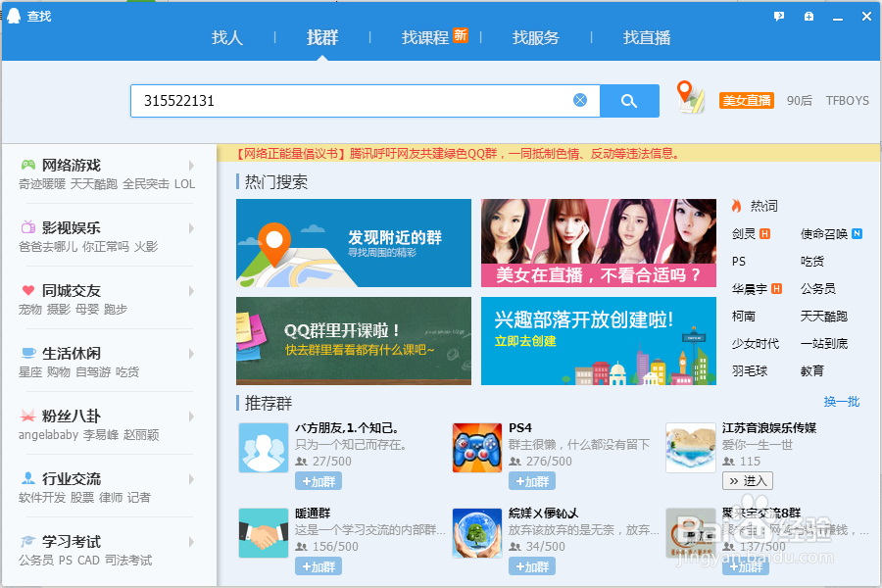Select the 找群 tab
Image resolution: width=882 pixels, height=588 pixels.
322,37
